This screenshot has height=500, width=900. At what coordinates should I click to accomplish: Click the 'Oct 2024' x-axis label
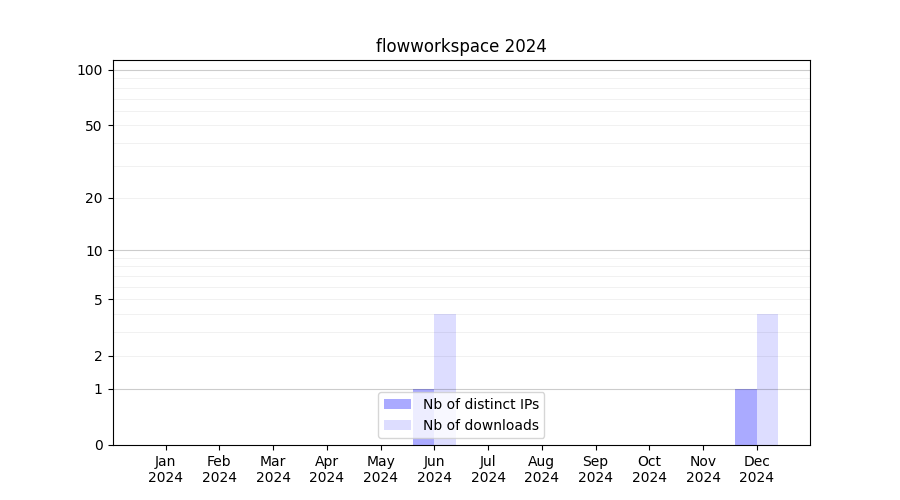tap(649, 469)
